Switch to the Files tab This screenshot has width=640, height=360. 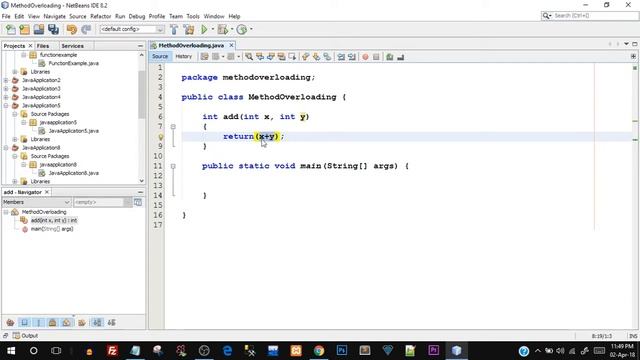43,46
